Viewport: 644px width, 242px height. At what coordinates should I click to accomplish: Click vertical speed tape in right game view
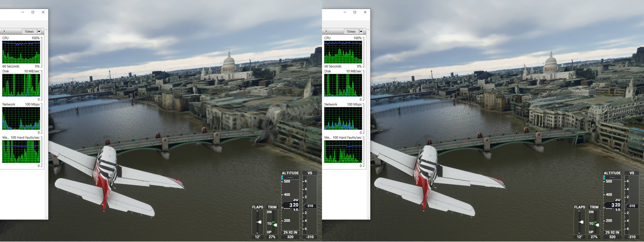(x=632, y=205)
